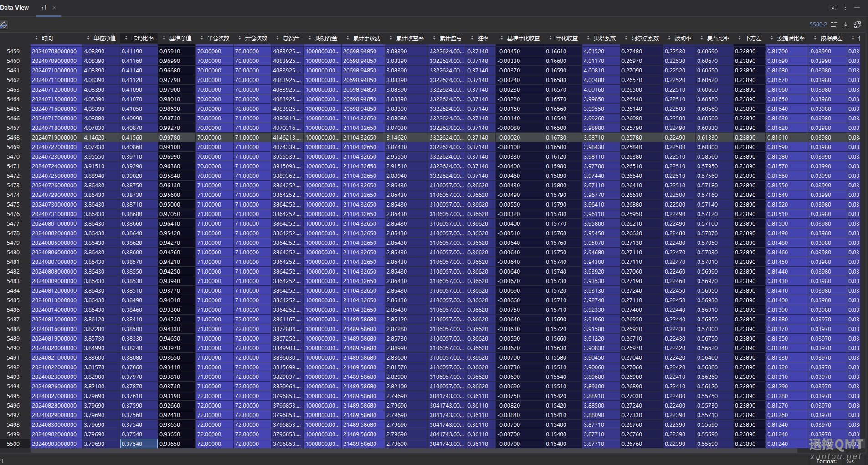This screenshot has height=465, width=868.
Task: Click the 5500:2 cell position indicator
Action: [x=818, y=25]
